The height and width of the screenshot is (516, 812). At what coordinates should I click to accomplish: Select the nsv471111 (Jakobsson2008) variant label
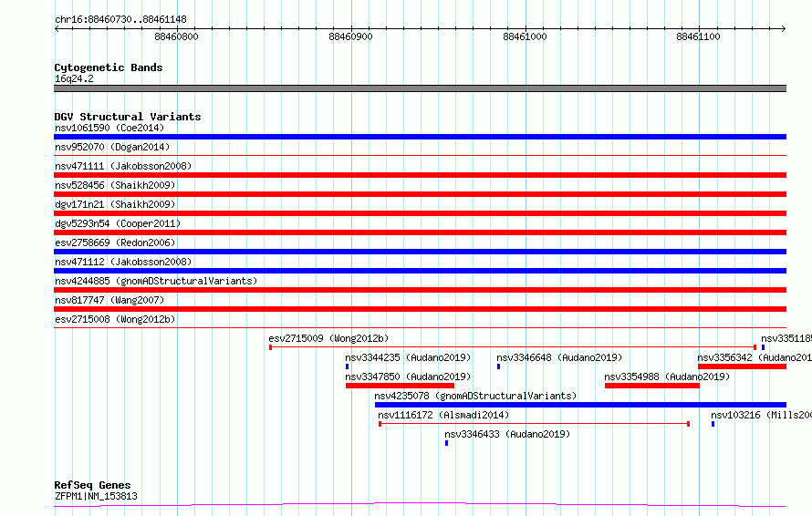(x=123, y=166)
